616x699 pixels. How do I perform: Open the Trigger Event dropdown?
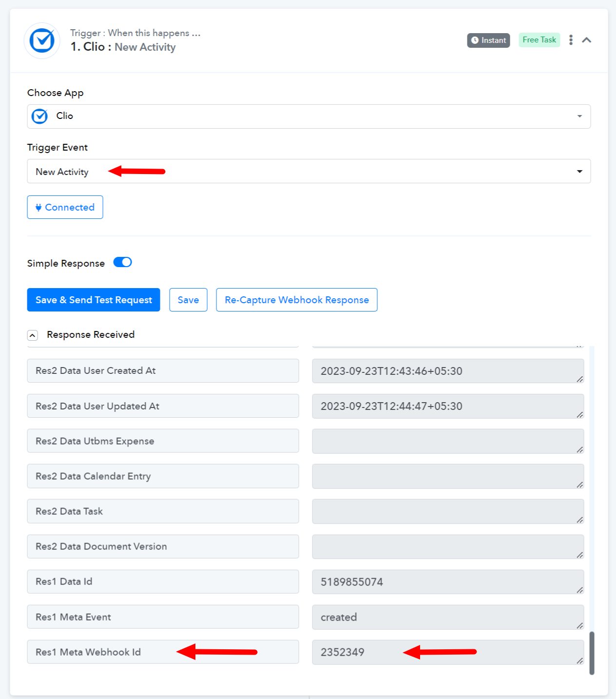[x=309, y=171]
